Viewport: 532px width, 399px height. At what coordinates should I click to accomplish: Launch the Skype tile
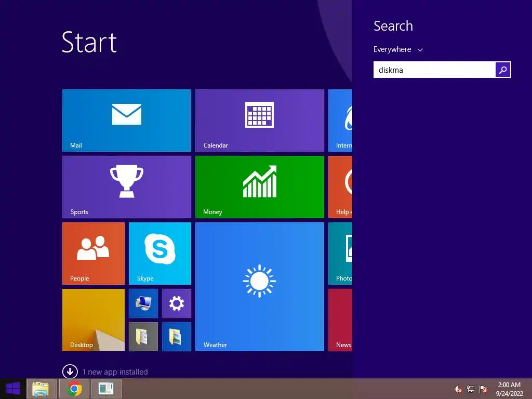[x=160, y=254]
